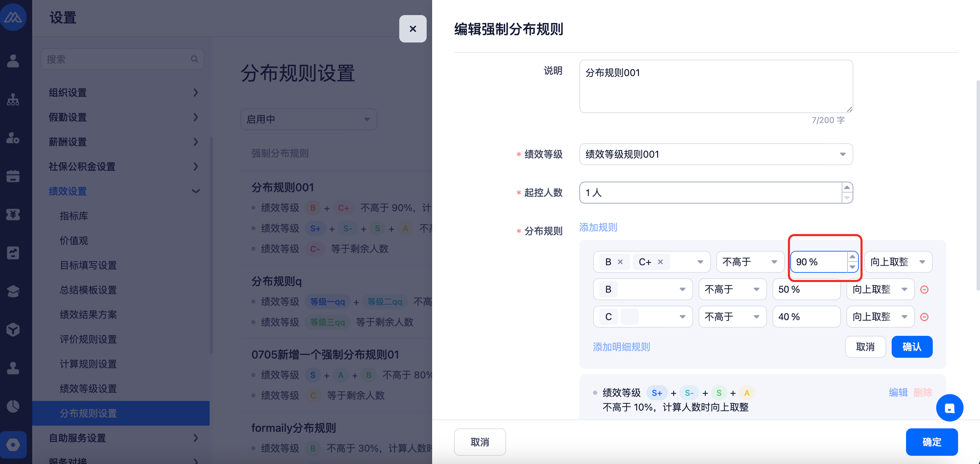
Task: Open 绩效结果方案 settings page
Action: 88,314
